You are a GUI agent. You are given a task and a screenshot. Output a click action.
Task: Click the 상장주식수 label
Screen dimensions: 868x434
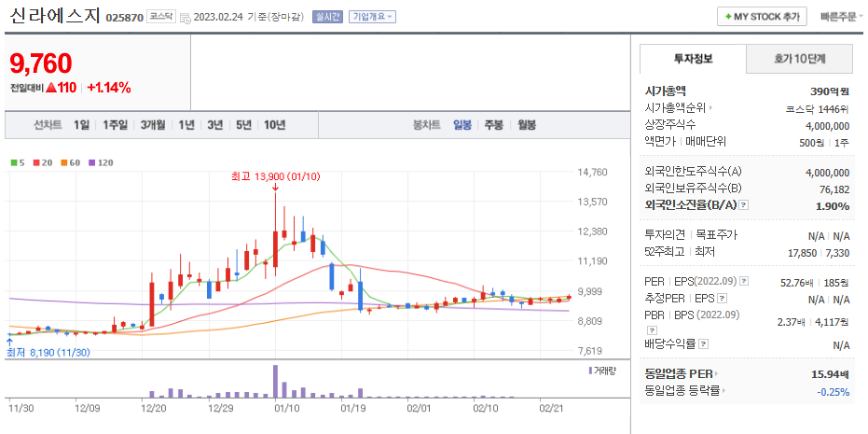[x=670, y=125]
